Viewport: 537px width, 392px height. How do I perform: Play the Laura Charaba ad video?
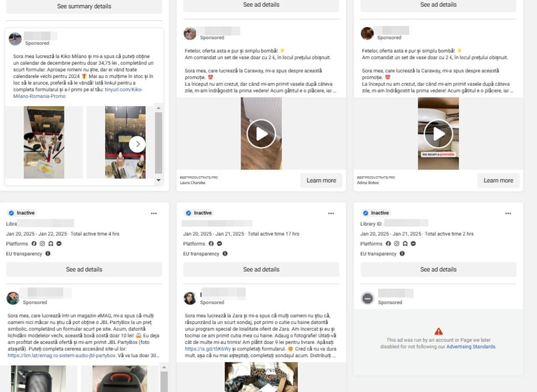261,134
